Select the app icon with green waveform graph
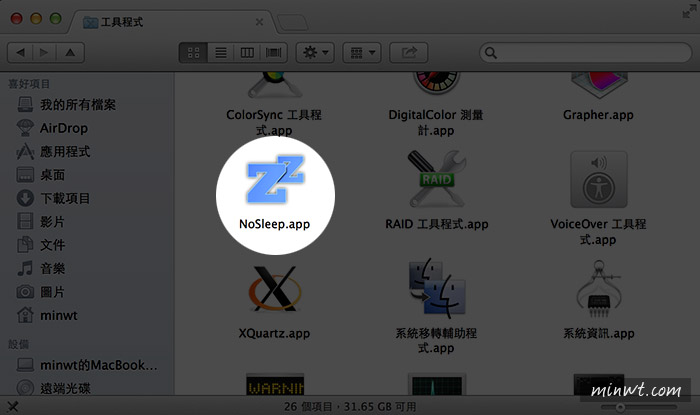Viewport: 700px width, 415px height. click(437, 385)
